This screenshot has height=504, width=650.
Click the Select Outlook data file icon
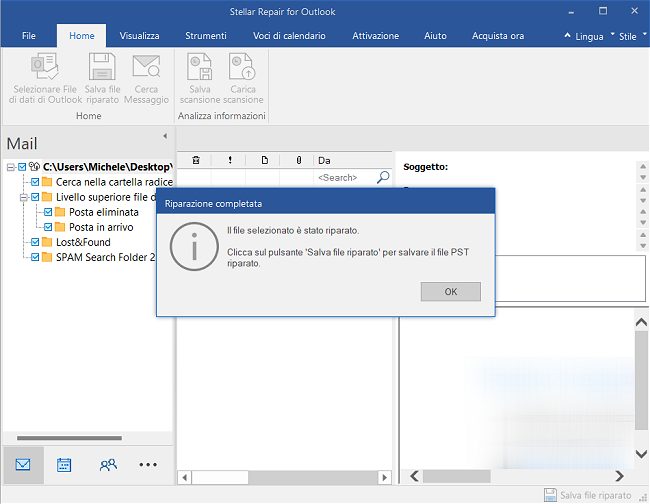[x=45, y=66]
